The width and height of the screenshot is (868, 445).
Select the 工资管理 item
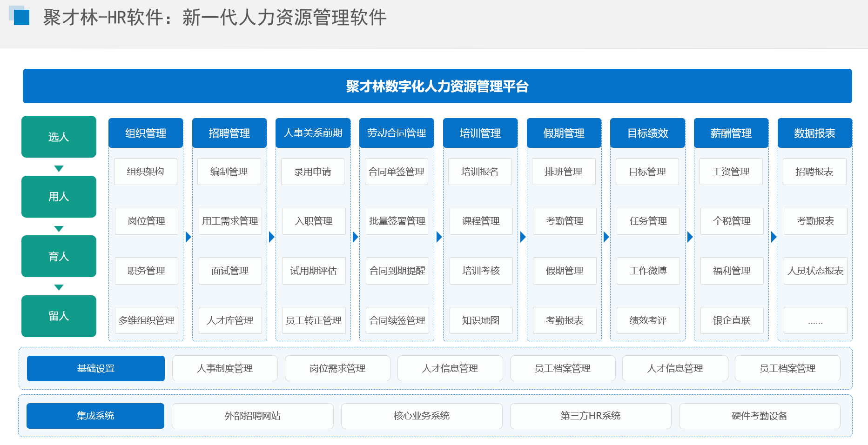tap(731, 172)
